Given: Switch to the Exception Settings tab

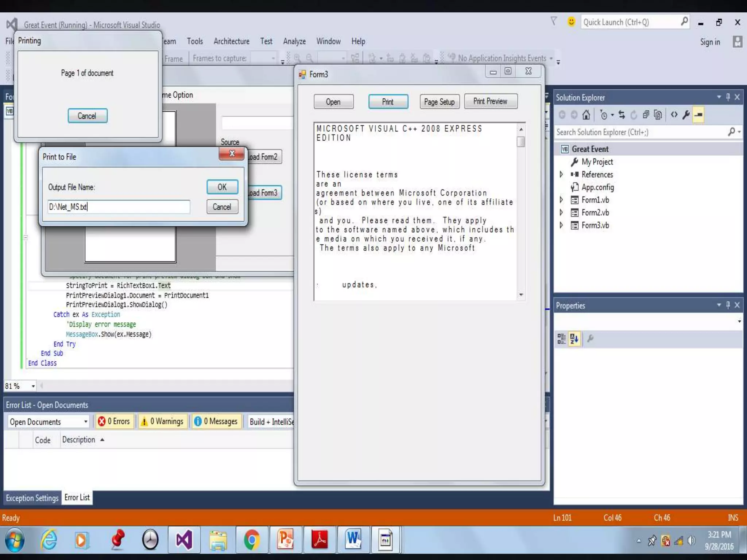Looking at the screenshot, I should coord(32,498).
